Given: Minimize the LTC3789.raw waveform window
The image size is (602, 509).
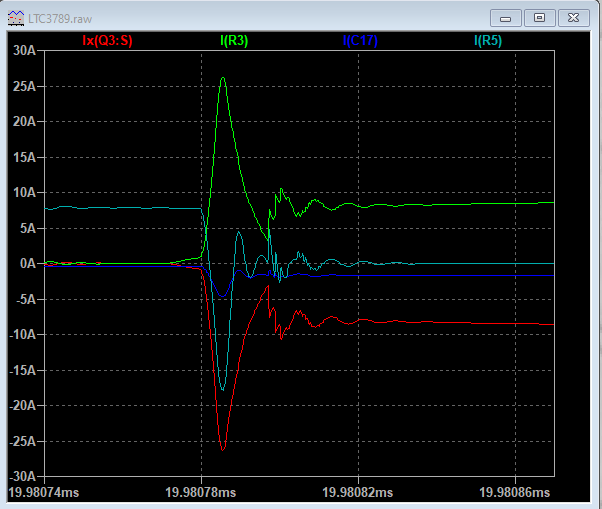Looking at the screenshot, I should coord(506,18).
